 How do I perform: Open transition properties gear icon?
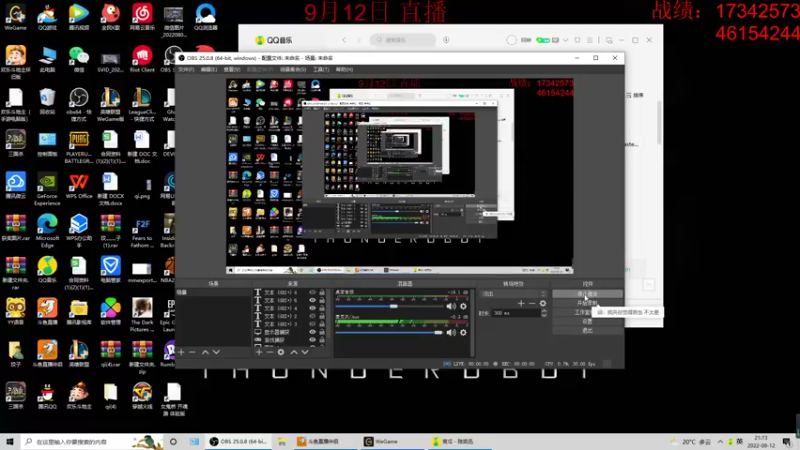pos(543,304)
